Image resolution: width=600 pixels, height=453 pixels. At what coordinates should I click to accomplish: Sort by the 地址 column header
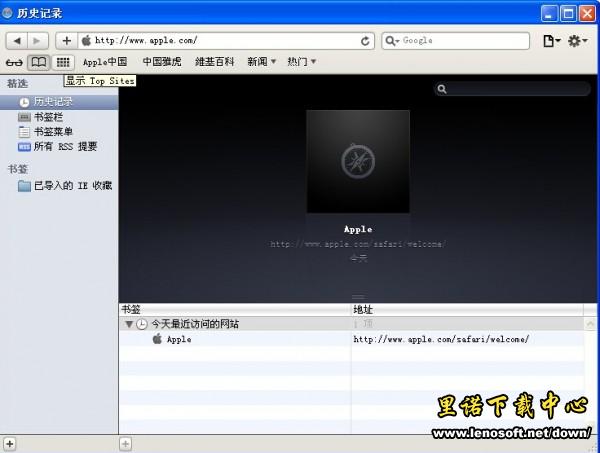468,310
